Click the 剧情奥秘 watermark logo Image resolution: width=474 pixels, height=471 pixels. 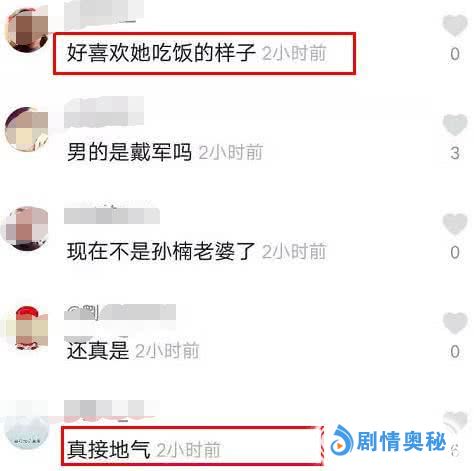click(388, 441)
